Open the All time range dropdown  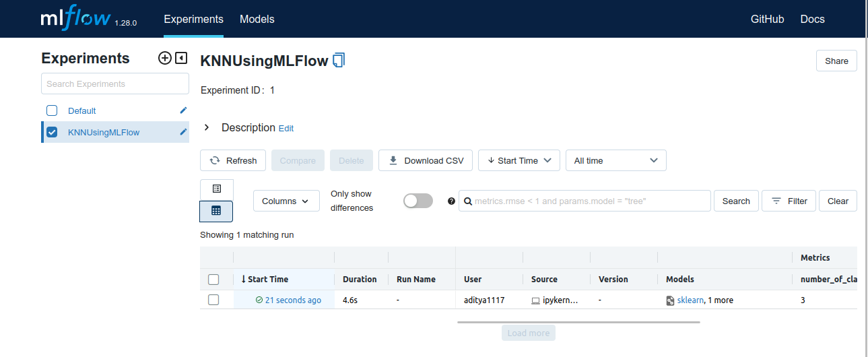point(615,160)
